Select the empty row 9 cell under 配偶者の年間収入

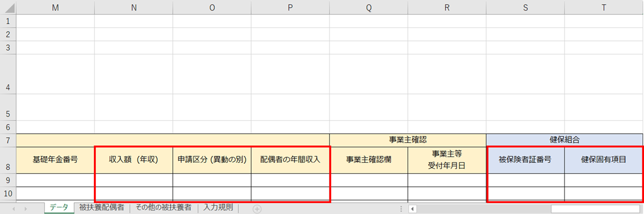coord(290,180)
